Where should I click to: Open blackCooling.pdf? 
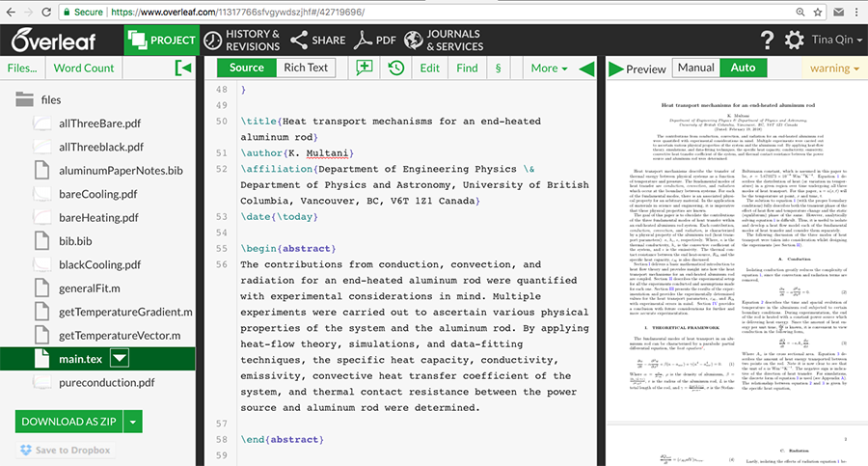click(x=99, y=264)
